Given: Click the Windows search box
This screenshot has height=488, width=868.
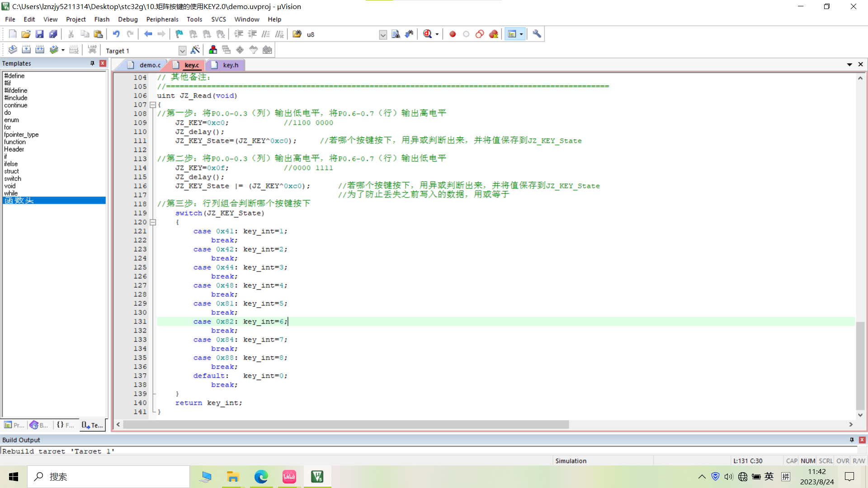Looking at the screenshot, I should click(108, 477).
